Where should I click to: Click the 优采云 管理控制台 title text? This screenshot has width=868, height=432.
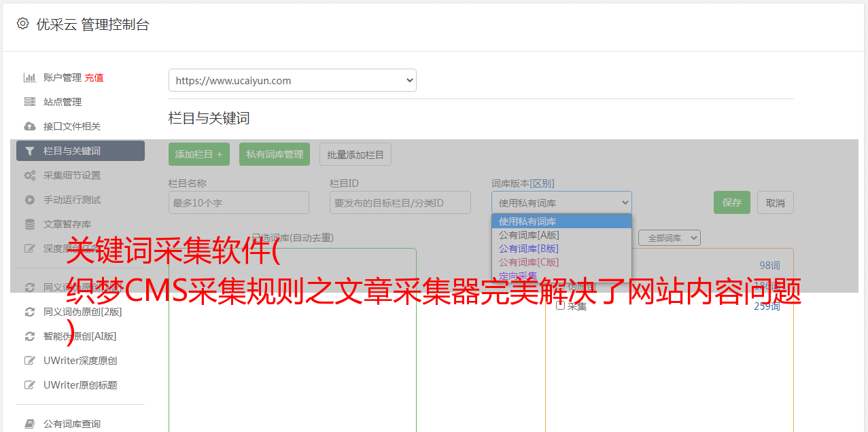coord(92,24)
